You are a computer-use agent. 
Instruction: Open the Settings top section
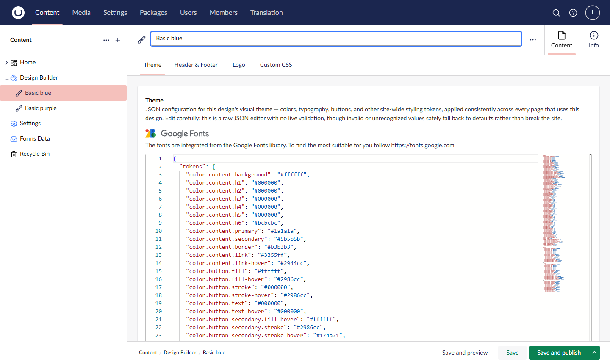click(x=115, y=13)
